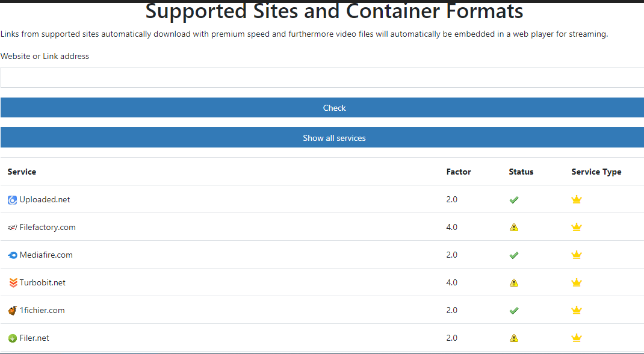Focus the Website or Link address field
This screenshot has width=644, height=354.
322,78
